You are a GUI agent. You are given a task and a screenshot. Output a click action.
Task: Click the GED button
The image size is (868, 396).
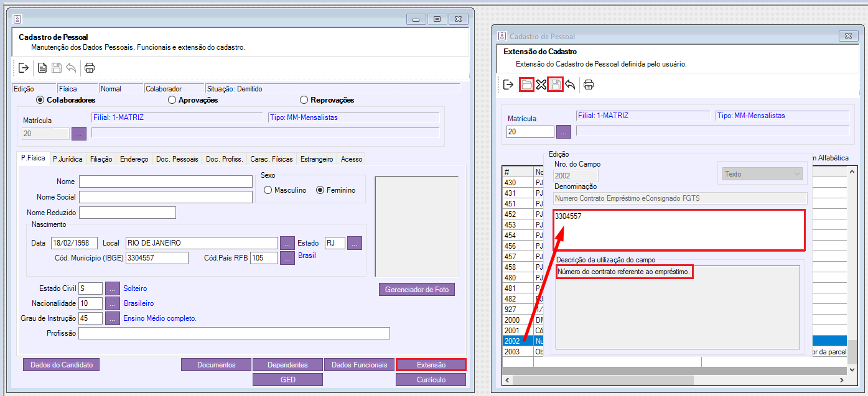coord(288,380)
